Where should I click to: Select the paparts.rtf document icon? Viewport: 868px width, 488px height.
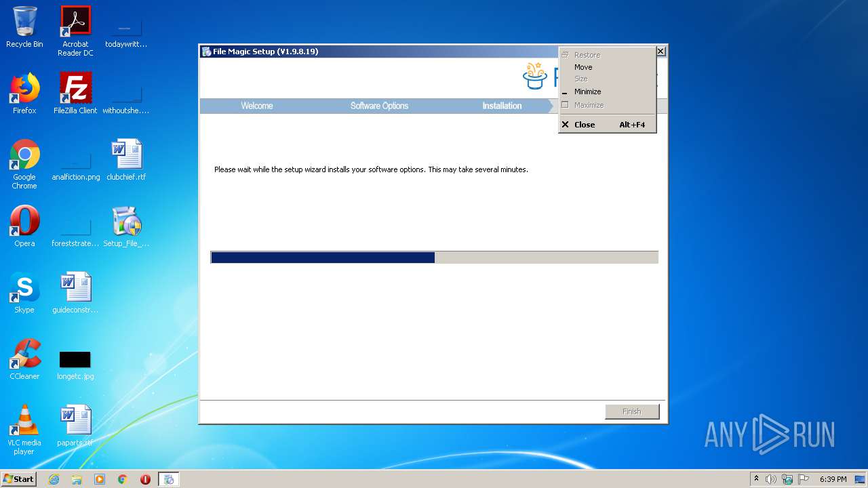point(75,426)
